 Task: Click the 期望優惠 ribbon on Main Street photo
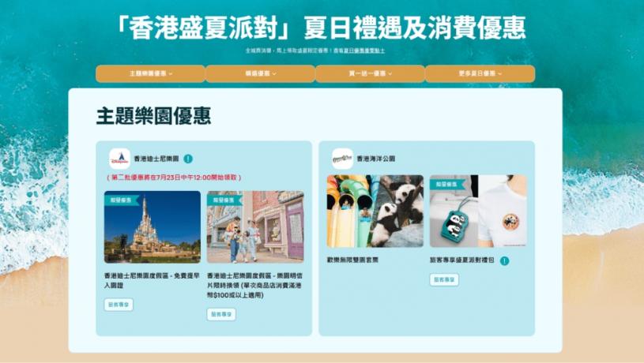click(x=224, y=200)
